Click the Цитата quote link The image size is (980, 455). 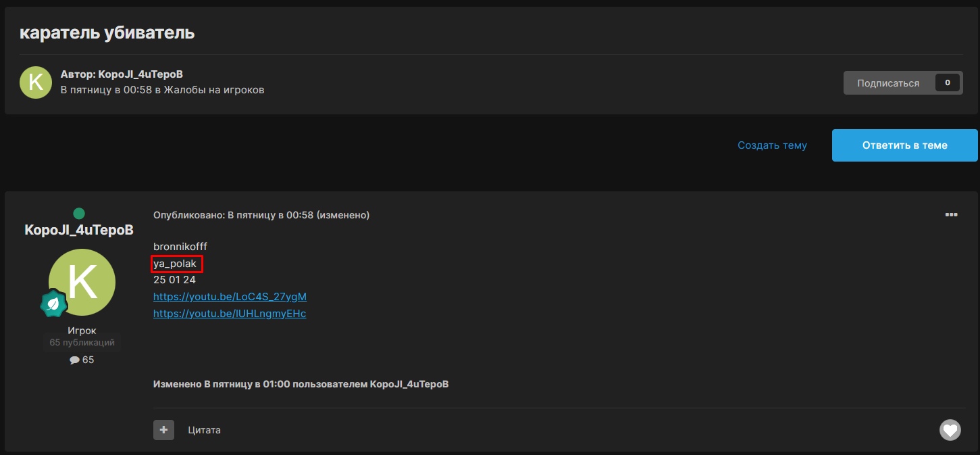pos(204,430)
